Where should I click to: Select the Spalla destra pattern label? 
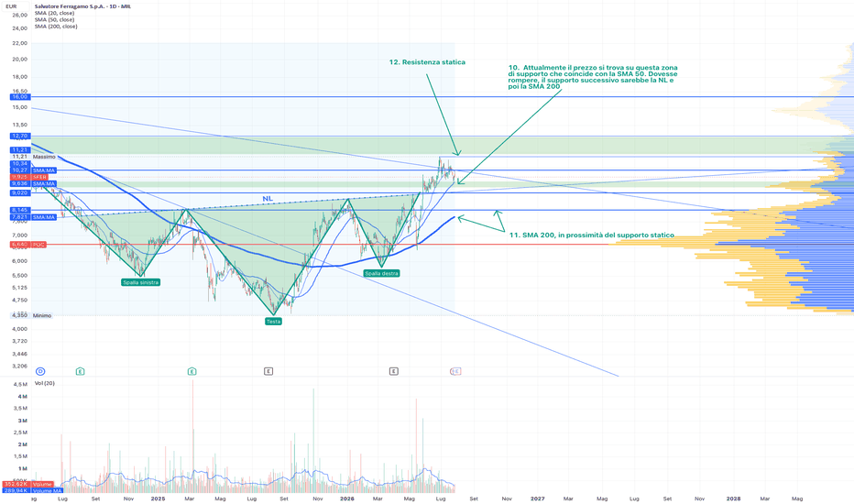382,273
